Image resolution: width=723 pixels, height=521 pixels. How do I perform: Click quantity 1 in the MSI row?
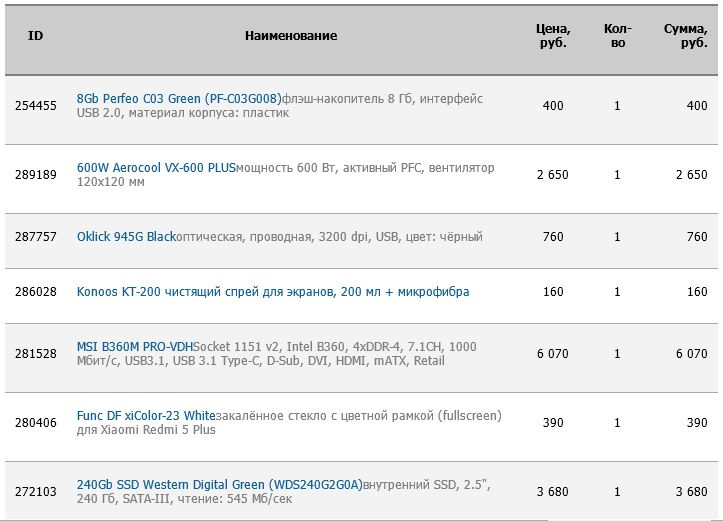(617, 354)
